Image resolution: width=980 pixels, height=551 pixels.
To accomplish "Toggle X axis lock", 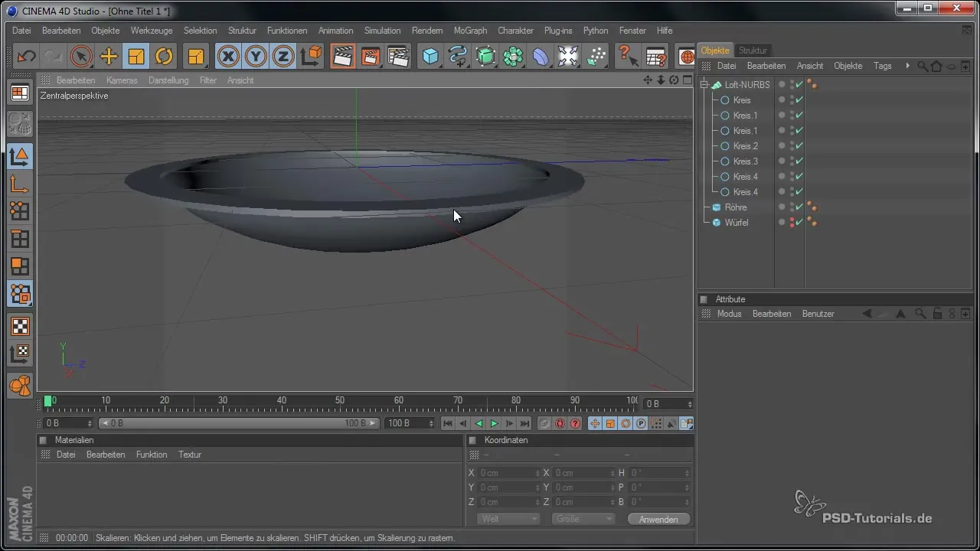I will click(x=228, y=57).
